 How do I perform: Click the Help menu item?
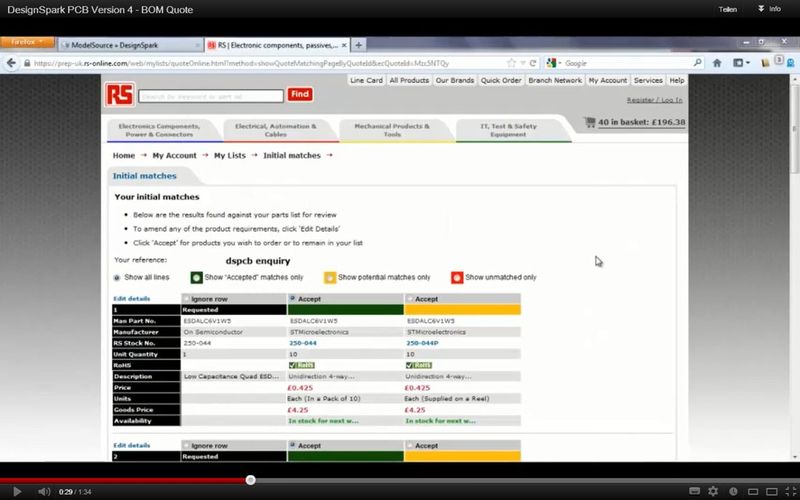coord(677,80)
